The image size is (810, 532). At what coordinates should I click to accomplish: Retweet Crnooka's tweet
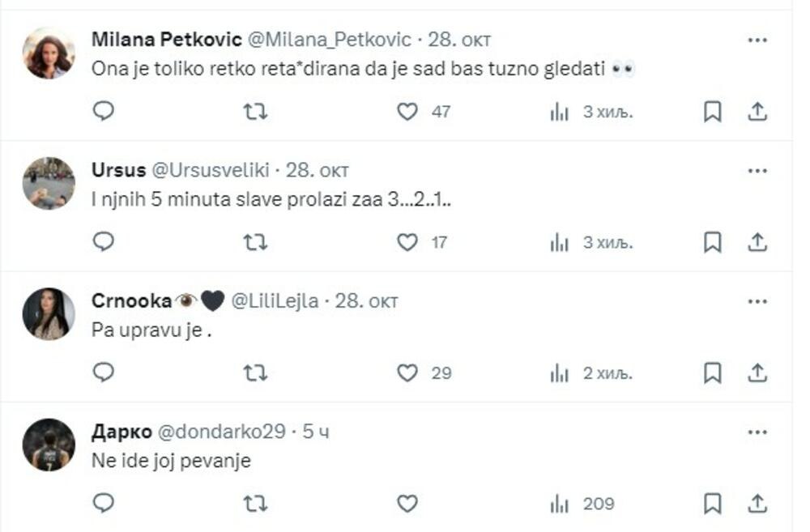tap(257, 373)
